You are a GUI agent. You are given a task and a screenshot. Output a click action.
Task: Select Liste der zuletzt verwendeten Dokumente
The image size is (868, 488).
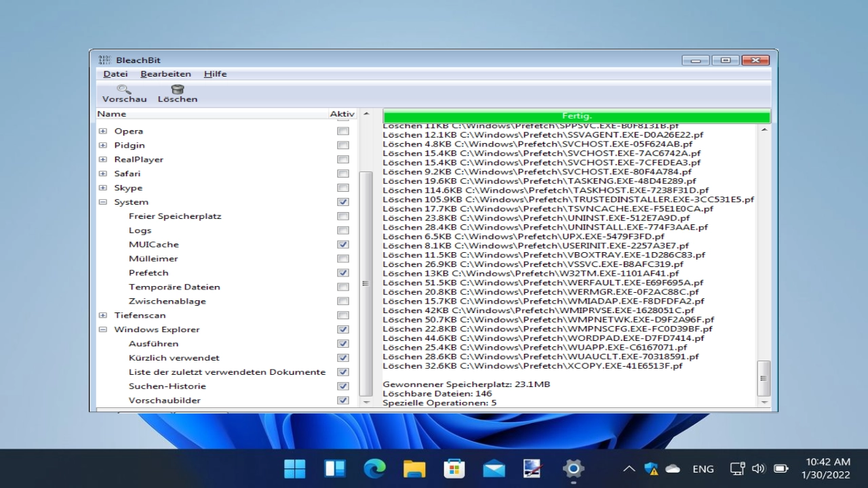[227, 372]
